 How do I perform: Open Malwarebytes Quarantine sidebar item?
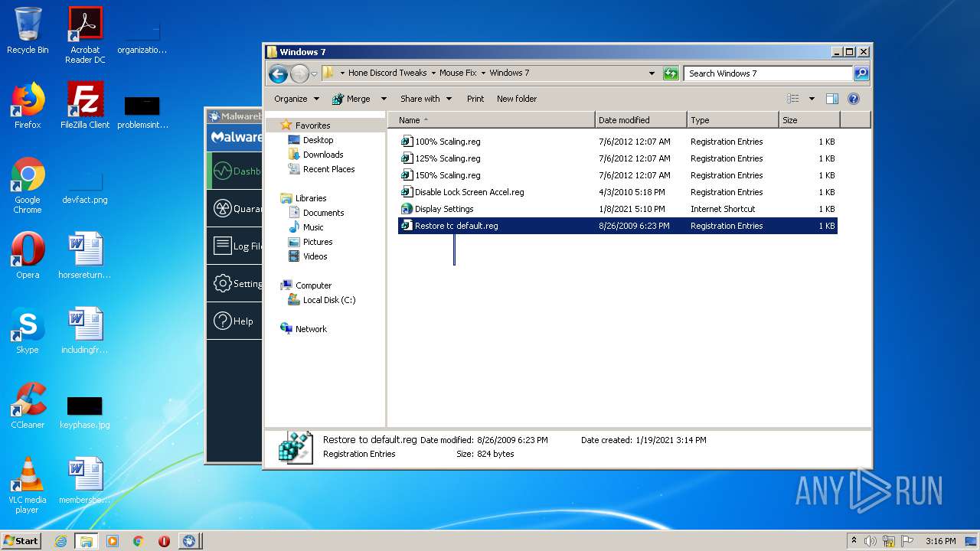tap(234, 208)
